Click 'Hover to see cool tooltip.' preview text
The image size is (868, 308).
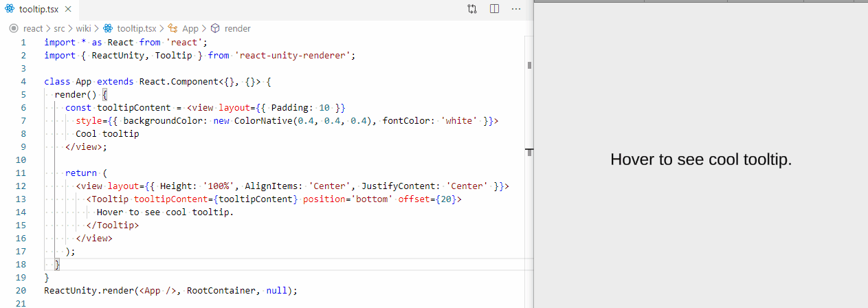pos(701,159)
